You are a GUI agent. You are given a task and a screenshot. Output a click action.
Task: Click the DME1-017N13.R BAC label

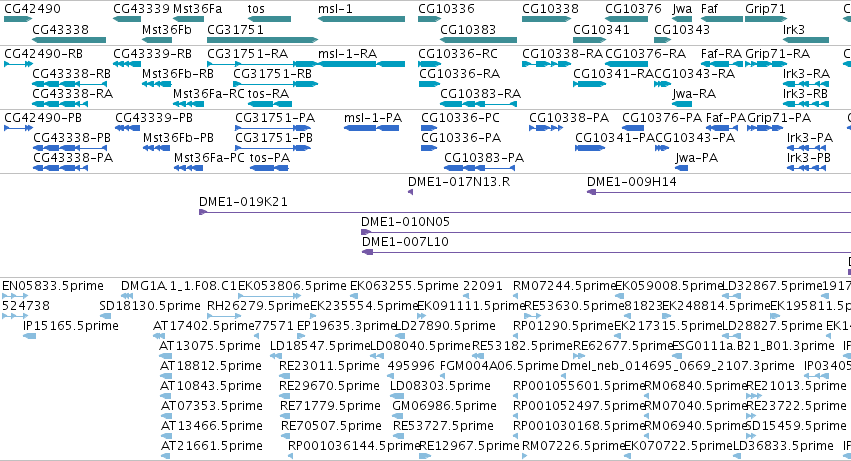click(459, 182)
